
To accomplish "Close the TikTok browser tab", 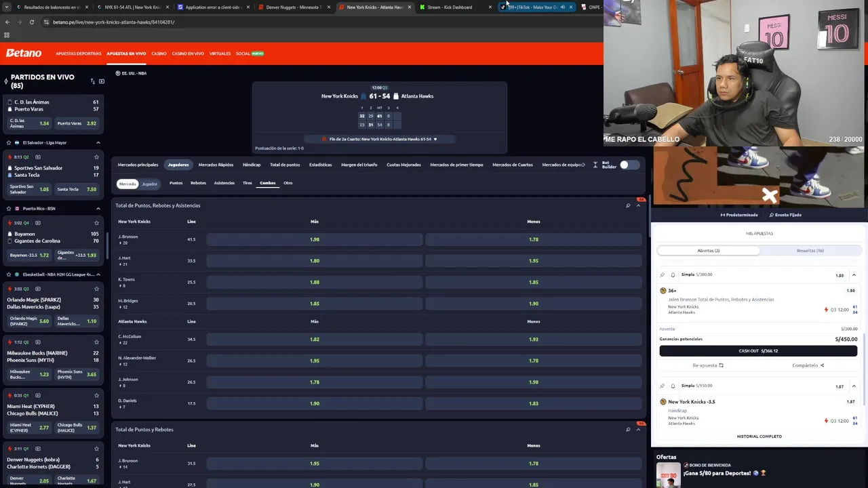I will 571,7.
